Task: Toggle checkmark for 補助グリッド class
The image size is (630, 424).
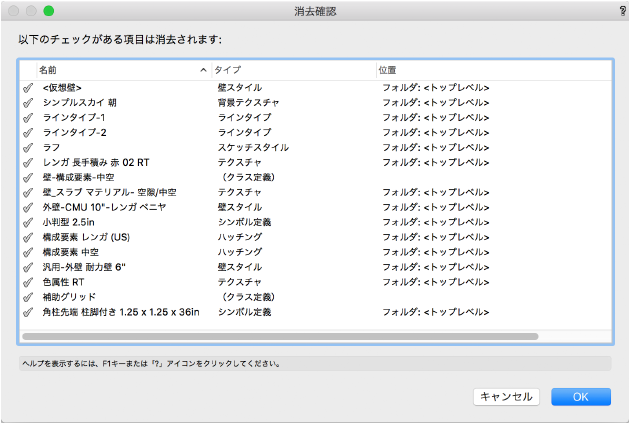Action: pyautogui.click(x=27, y=297)
